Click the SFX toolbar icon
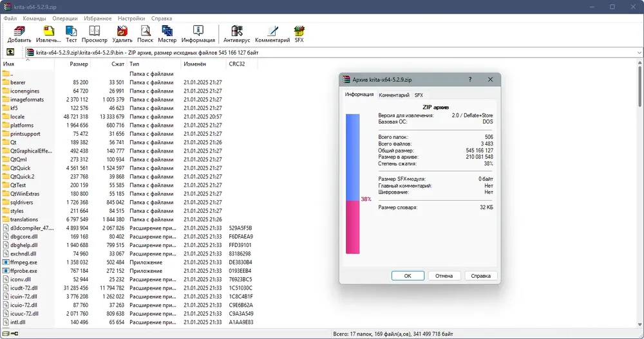644x339 pixels. tap(299, 34)
